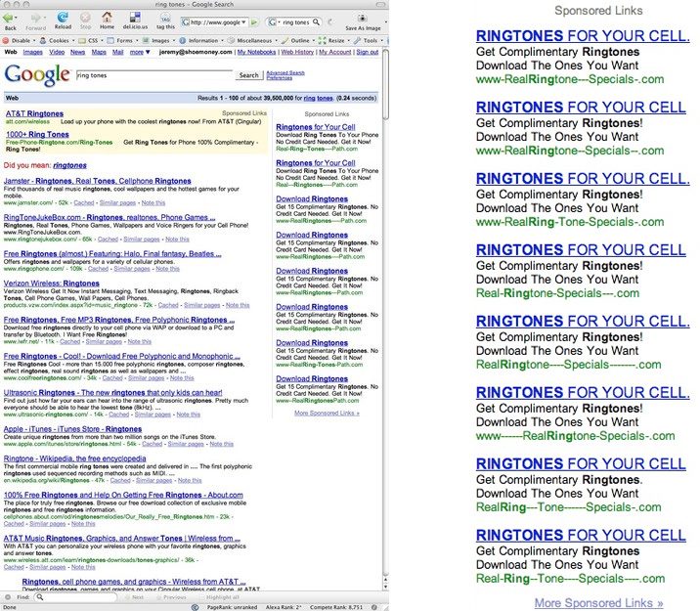700x611 pixels.
Task: Click the Save As Image camera icon
Action: tap(363, 19)
